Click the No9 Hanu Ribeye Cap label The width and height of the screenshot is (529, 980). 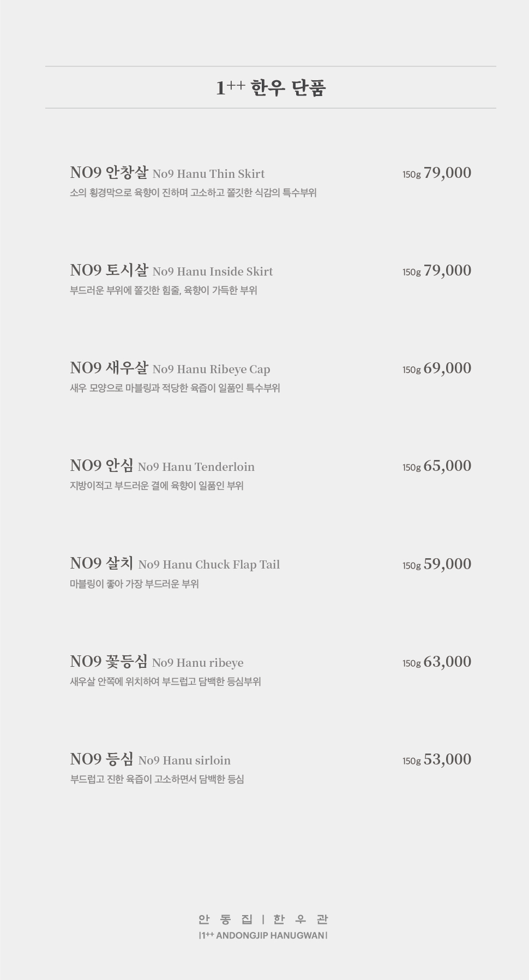[212, 369]
